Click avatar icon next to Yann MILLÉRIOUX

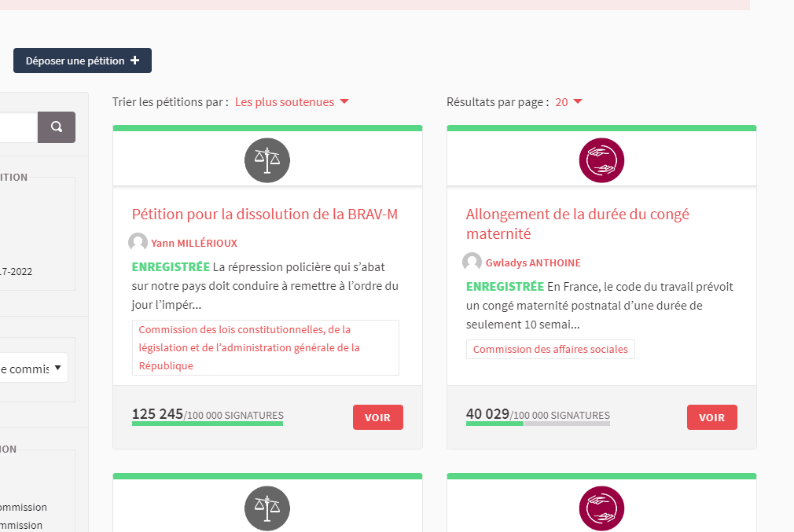[x=138, y=243]
